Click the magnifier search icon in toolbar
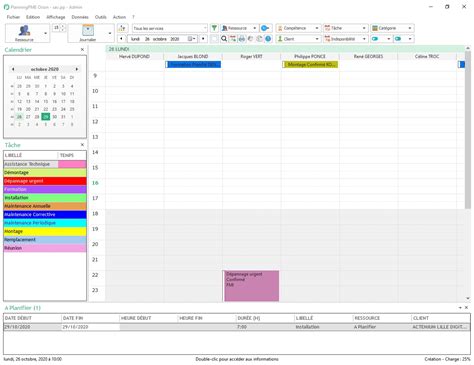Screen dimensions: 474x365 click(224, 39)
